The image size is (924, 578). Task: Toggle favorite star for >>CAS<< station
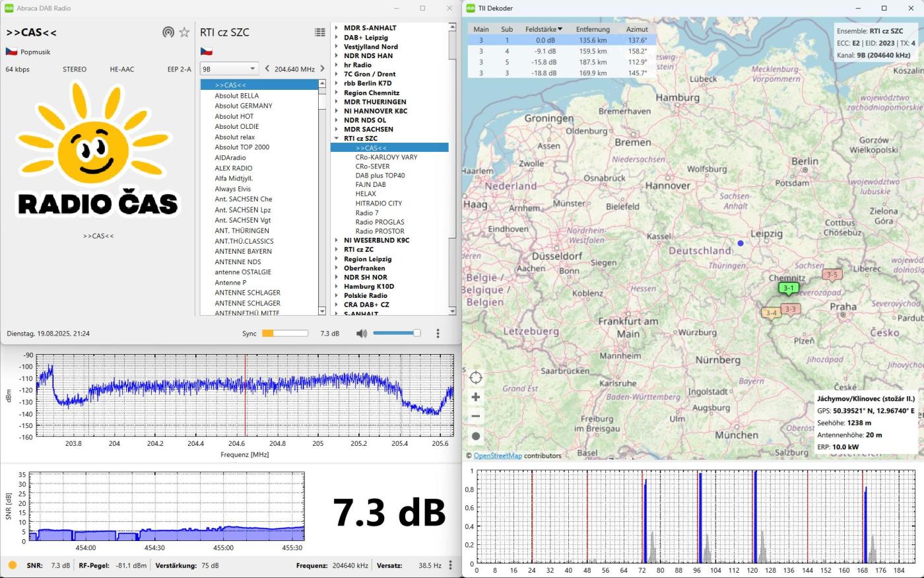tap(185, 32)
